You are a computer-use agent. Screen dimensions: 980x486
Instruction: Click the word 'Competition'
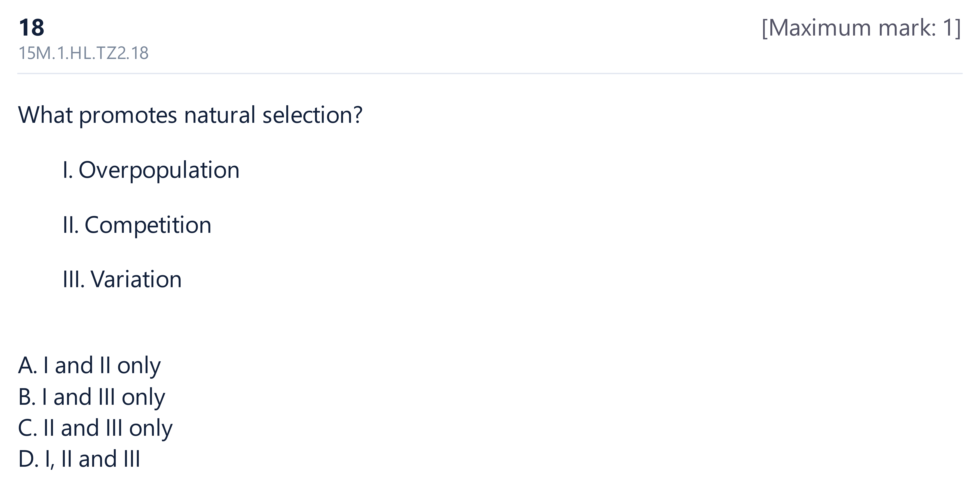[148, 225]
